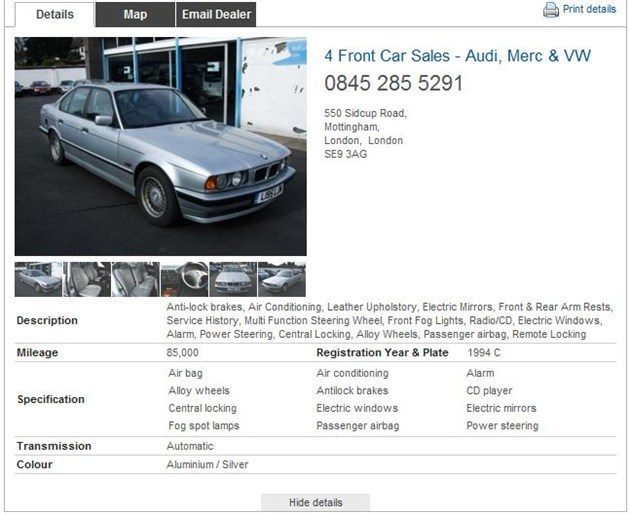The image size is (630, 514).
Task: Select the third thumbnail showing the rear seats
Action: (x=135, y=279)
